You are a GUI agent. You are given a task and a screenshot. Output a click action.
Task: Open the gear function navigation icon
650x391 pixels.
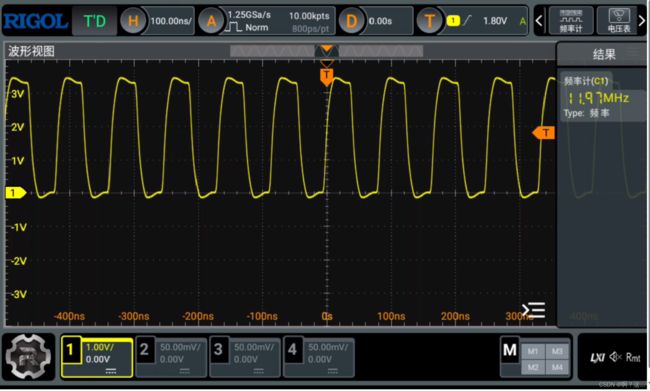[x=29, y=357]
